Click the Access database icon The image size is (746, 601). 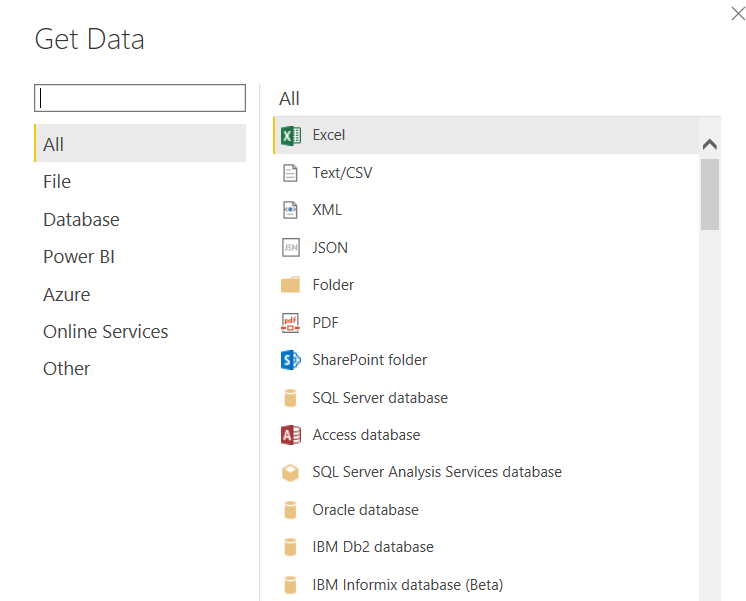point(291,435)
